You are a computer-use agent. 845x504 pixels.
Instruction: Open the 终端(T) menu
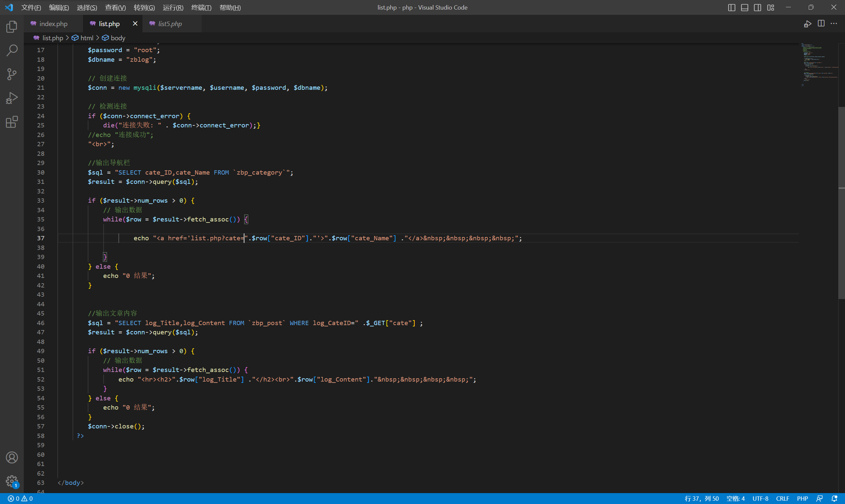coord(201,8)
